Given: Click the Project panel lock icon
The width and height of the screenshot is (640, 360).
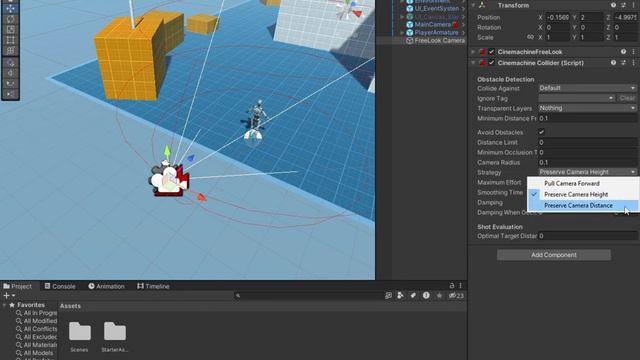Looking at the screenshot, I should [x=452, y=286].
